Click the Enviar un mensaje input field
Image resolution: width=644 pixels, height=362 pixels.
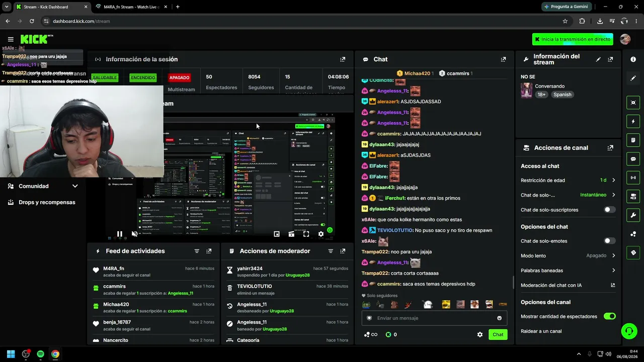coord(434,318)
